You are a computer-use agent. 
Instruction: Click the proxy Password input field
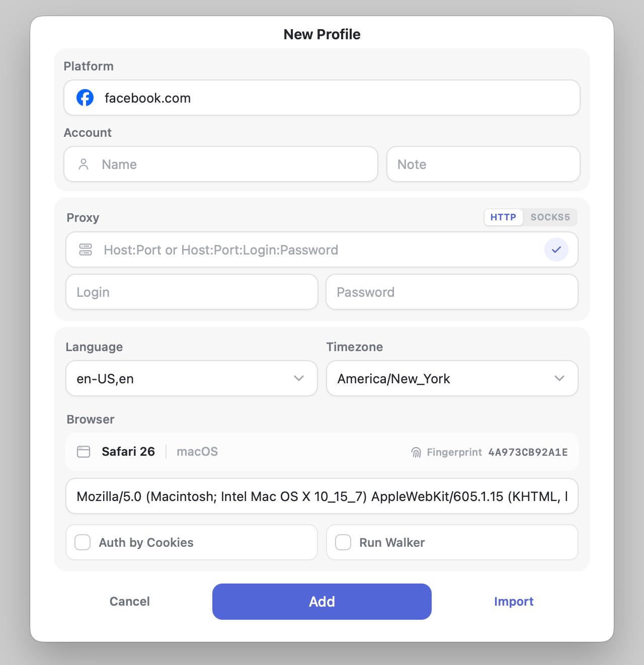(x=452, y=292)
